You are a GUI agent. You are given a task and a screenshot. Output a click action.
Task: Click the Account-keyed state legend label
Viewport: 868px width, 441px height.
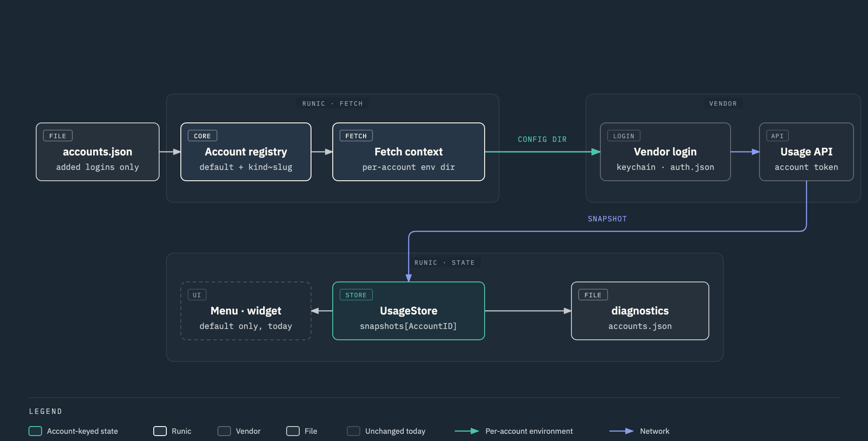click(x=82, y=431)
